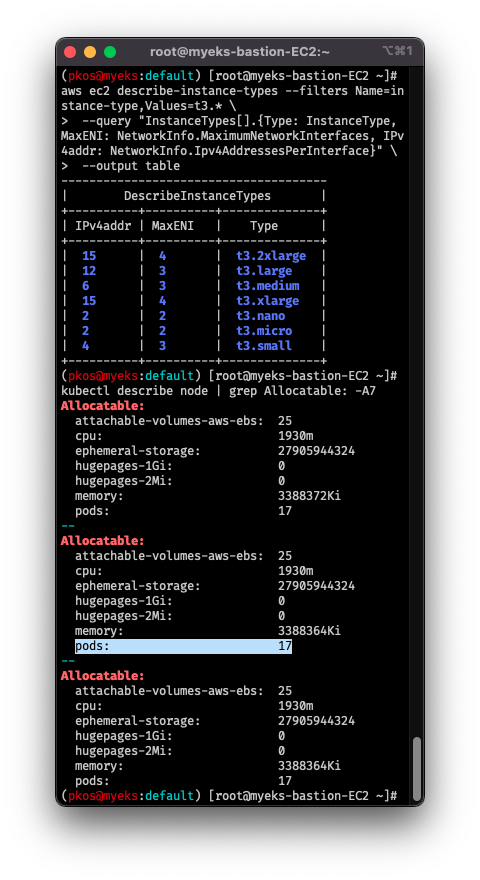Click the yellow minimize window button
This screenshot has width=480, height=880.
pyautogui.click(x=90, y=52)
